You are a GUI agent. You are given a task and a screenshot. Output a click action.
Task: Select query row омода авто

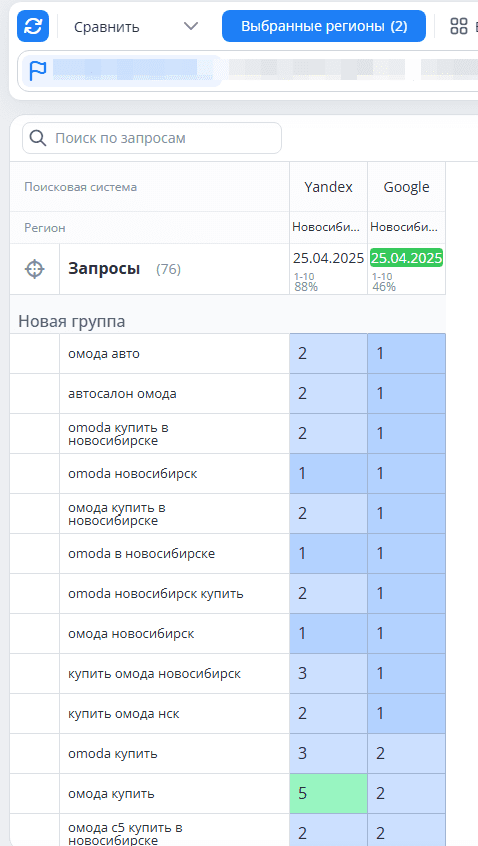(x=174, y=353)
